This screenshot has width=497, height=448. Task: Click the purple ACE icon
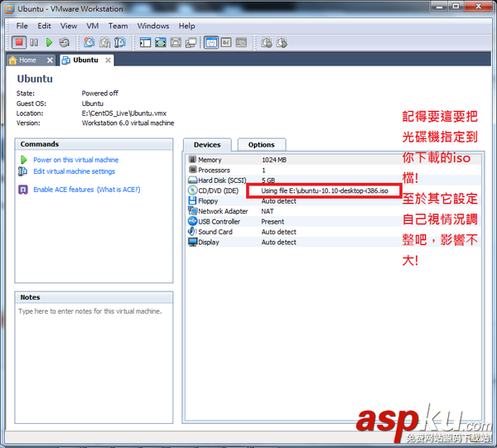coord(23,190)
